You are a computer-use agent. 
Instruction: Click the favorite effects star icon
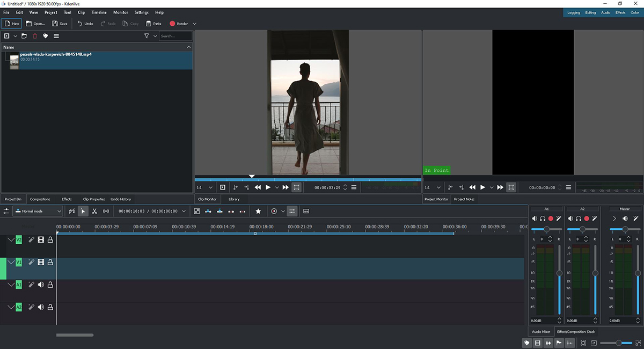[x=258, y=211]
